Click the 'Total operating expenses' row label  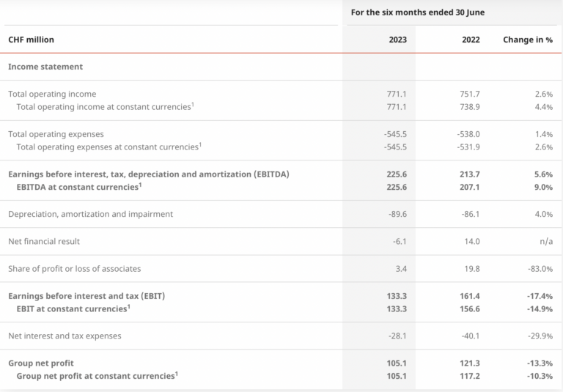pyautogui.click(x=56, y=134)
